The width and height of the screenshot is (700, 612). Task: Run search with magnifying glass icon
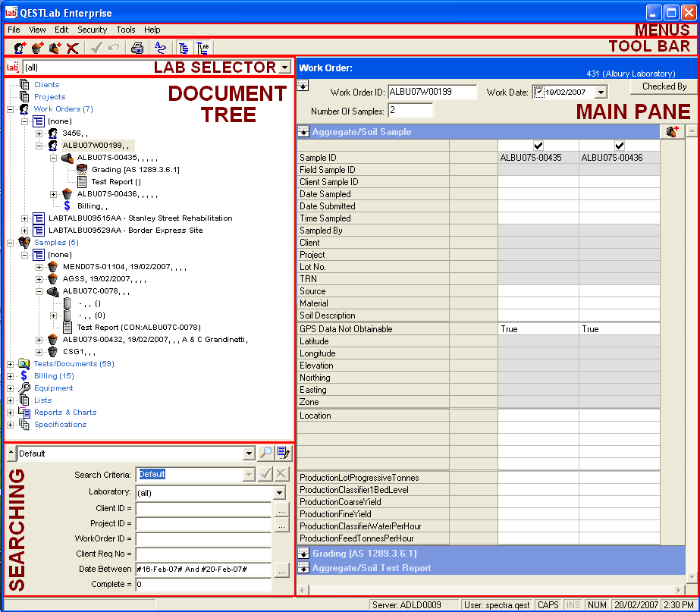pos(265,454)
